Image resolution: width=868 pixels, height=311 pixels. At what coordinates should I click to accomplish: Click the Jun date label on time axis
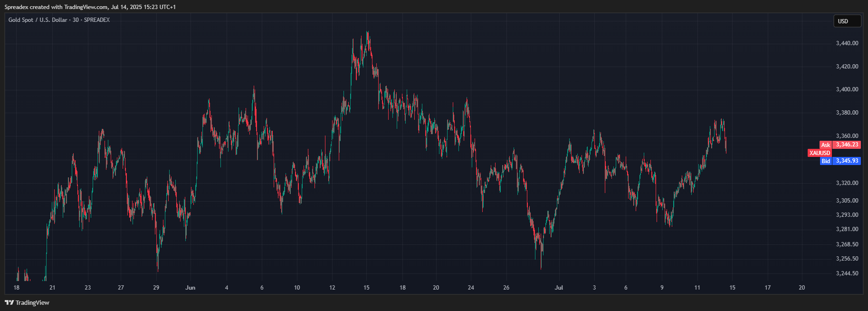coord(191,288)
